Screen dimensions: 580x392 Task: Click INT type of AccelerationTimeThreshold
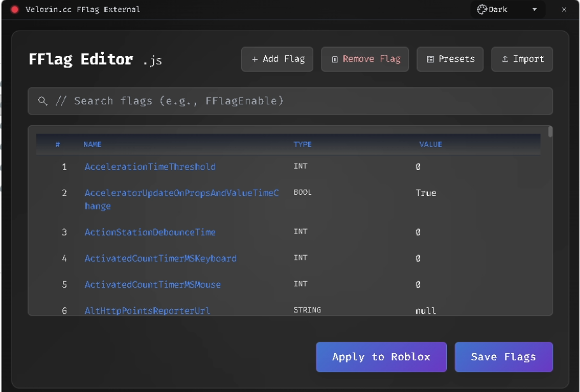point(301,166)
